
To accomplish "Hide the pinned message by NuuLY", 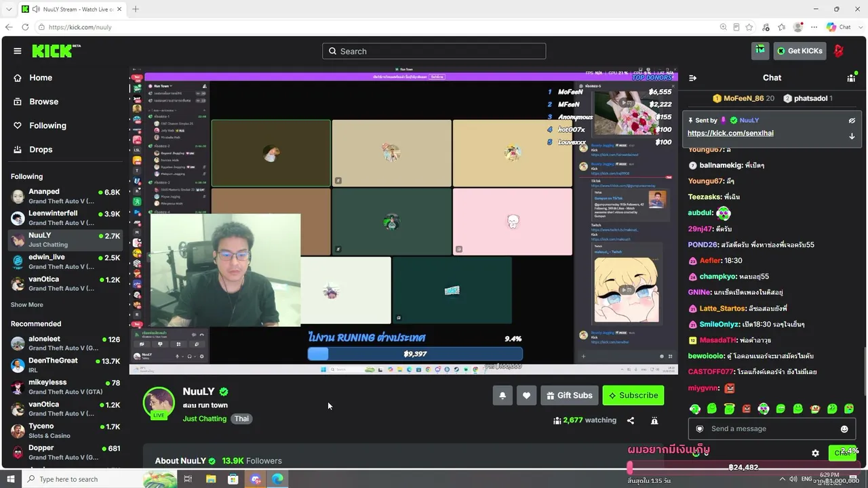I will [x=852, y=121].
